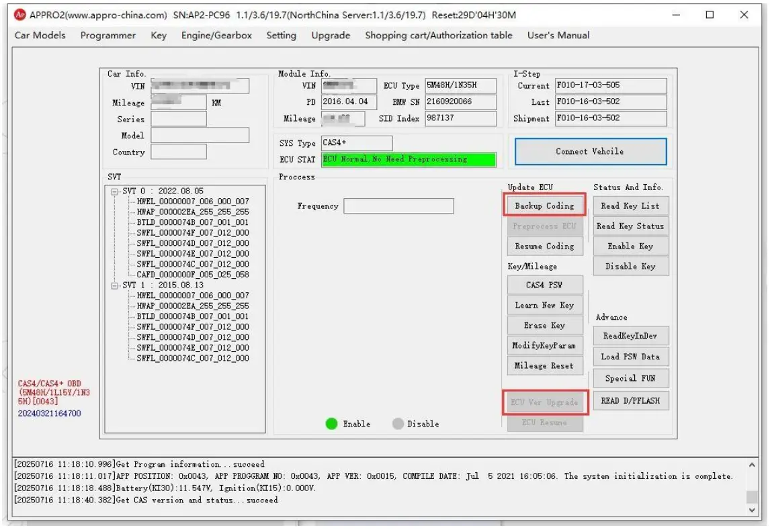Click the Learn New Key button
This screenshot has width=770, height=532.
(x=545, y=305)
